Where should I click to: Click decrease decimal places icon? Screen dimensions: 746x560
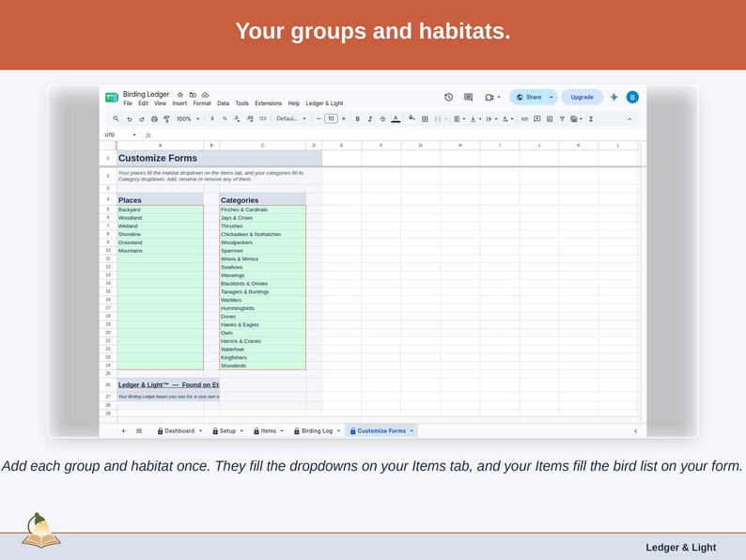click(237, 119)
